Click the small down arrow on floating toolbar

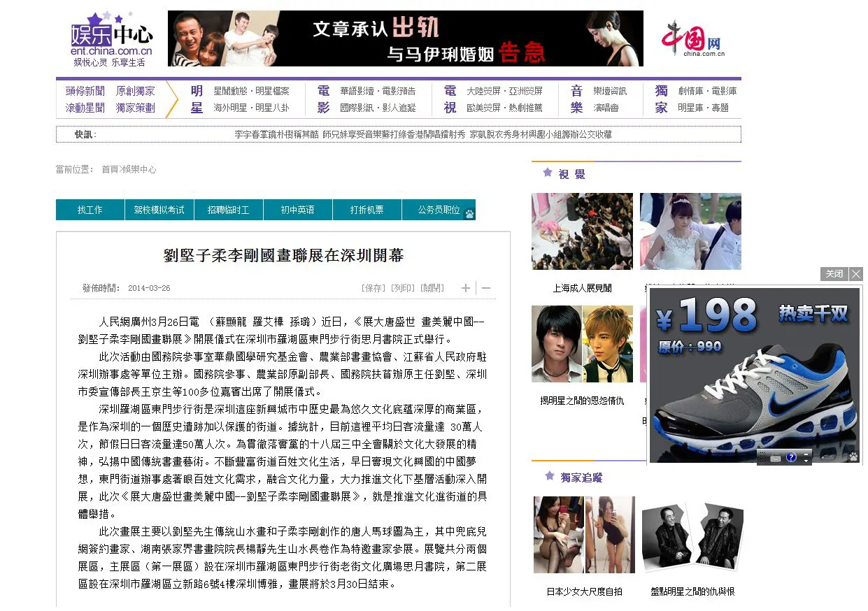click(806, 461)
